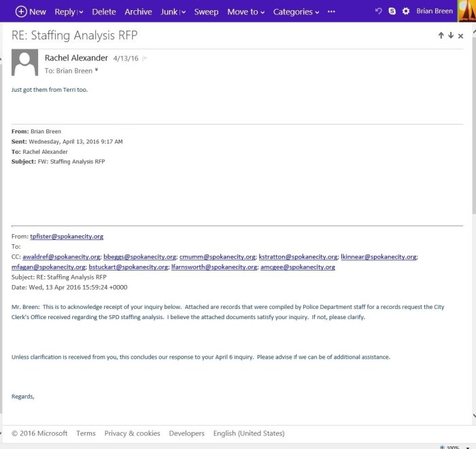Expand the Reply dropdown arrow

pyautogui.click(x=81, y=12)
